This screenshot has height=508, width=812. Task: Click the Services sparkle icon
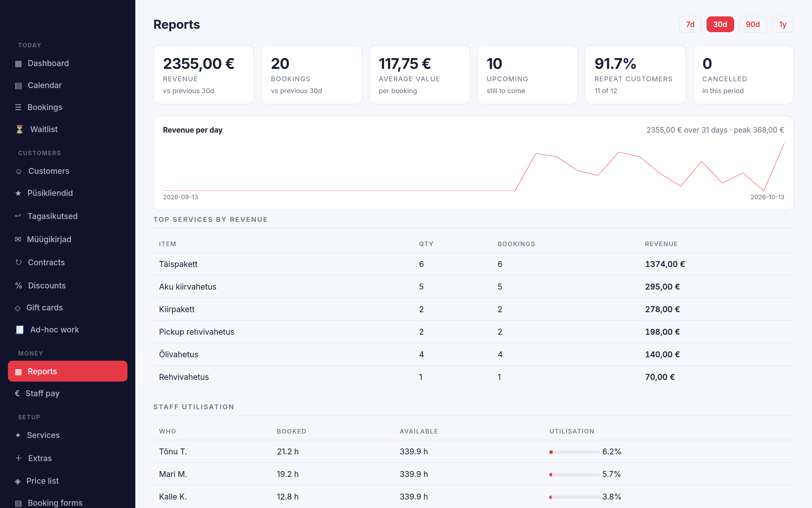[18, 435]
